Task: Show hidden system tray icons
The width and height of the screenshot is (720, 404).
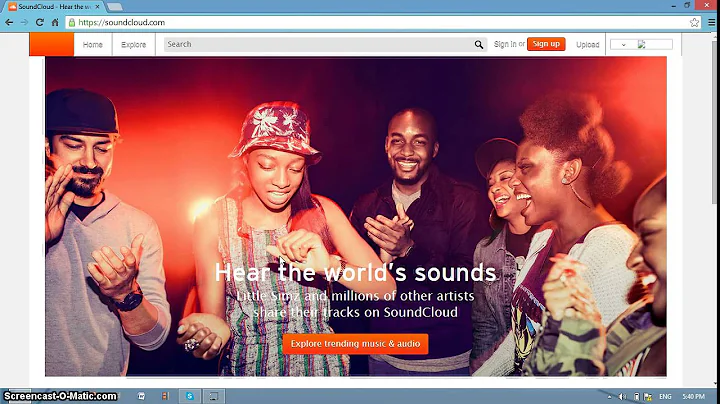Action: pos(609,396)
